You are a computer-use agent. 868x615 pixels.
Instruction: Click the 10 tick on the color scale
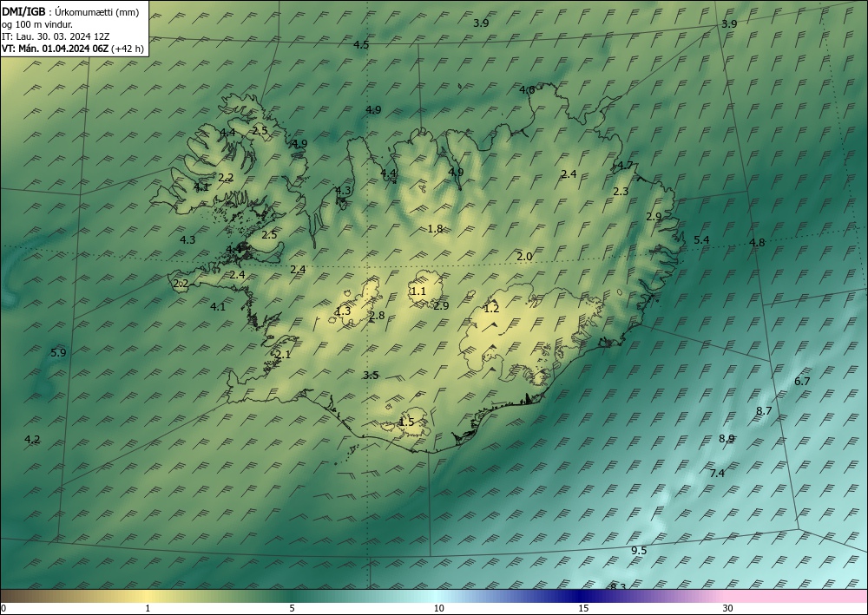439,608
